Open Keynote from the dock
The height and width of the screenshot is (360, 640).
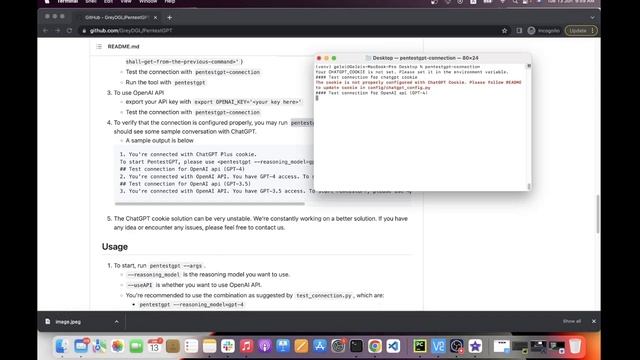[x=283, y=346]
